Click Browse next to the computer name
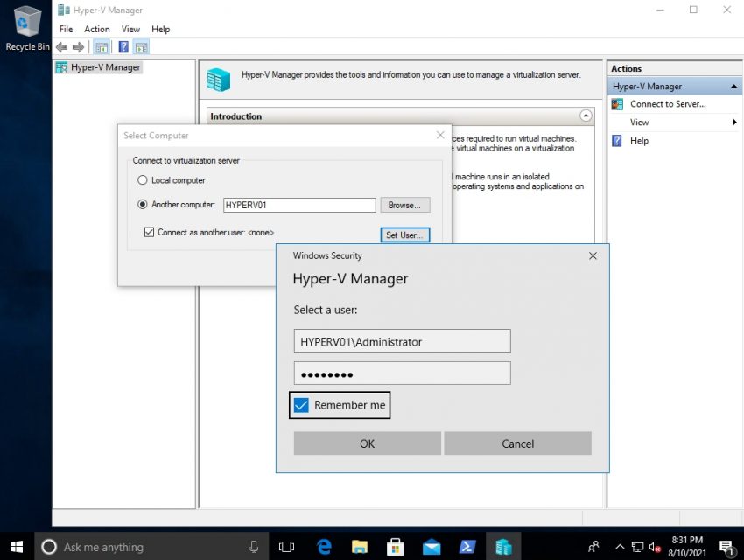This screenshot has width=744, height=560. 404,205
